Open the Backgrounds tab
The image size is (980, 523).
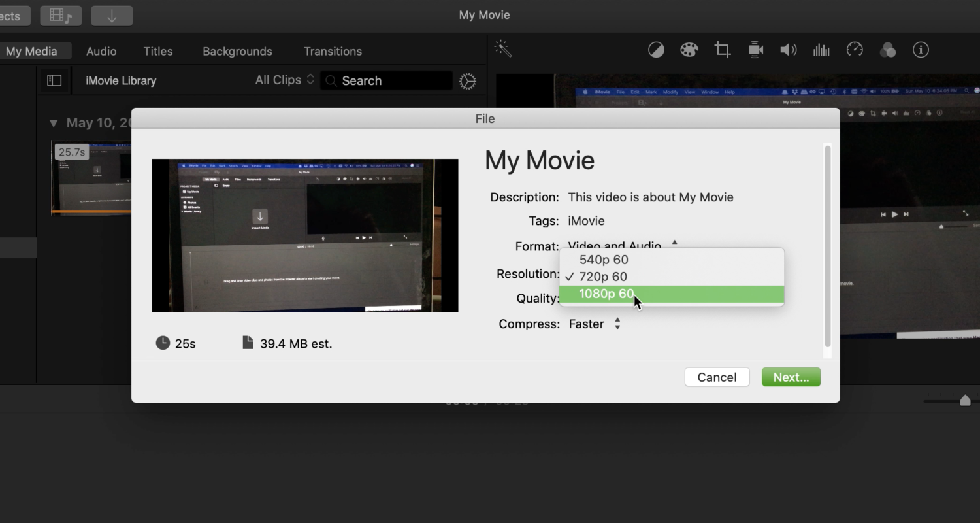pyautogui.click(x=237, y=51)
